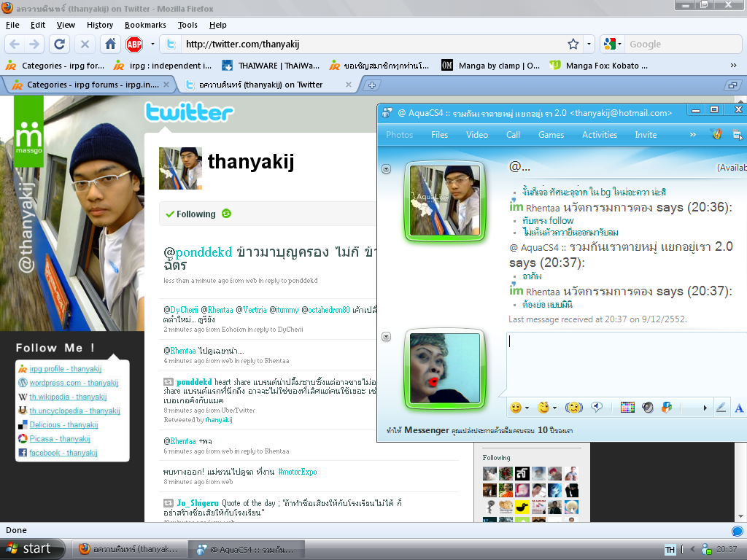Click the Google search box
The image size is (747, 560).
682,44
